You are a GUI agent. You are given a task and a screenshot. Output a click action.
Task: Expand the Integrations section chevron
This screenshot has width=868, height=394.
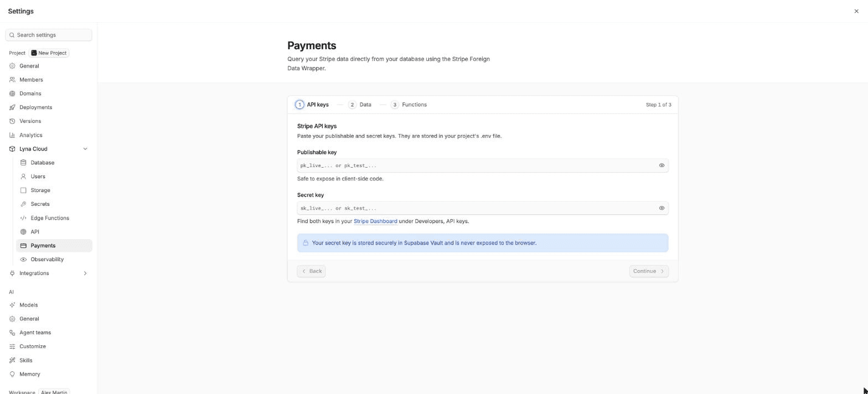85,273
